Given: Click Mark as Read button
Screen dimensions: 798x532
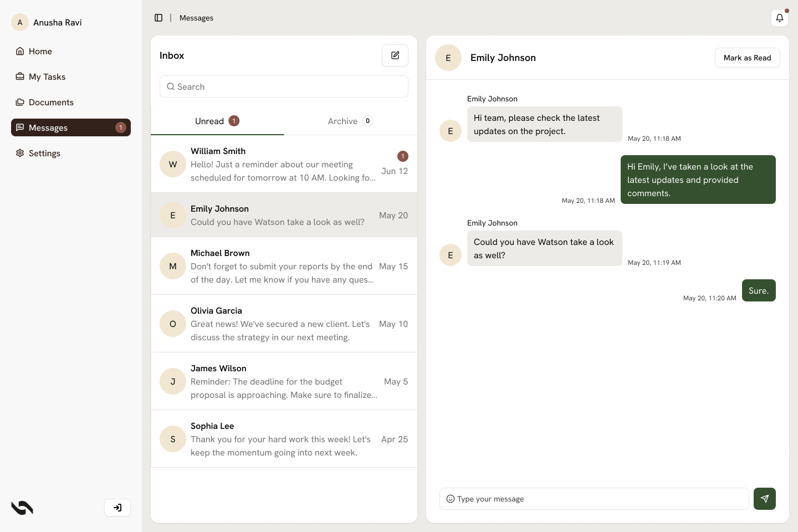Looking at the screenshot, I should tap(747, 58).
